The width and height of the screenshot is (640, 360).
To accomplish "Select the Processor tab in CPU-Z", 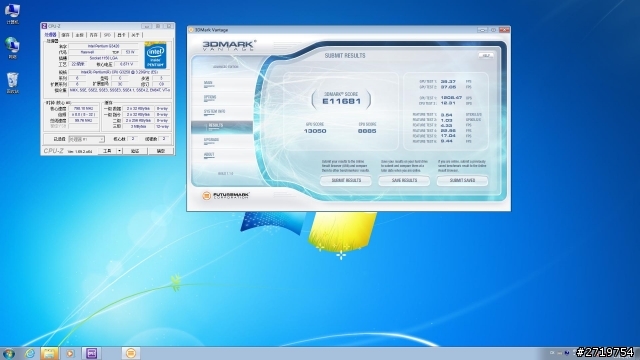I will point(51,35).
